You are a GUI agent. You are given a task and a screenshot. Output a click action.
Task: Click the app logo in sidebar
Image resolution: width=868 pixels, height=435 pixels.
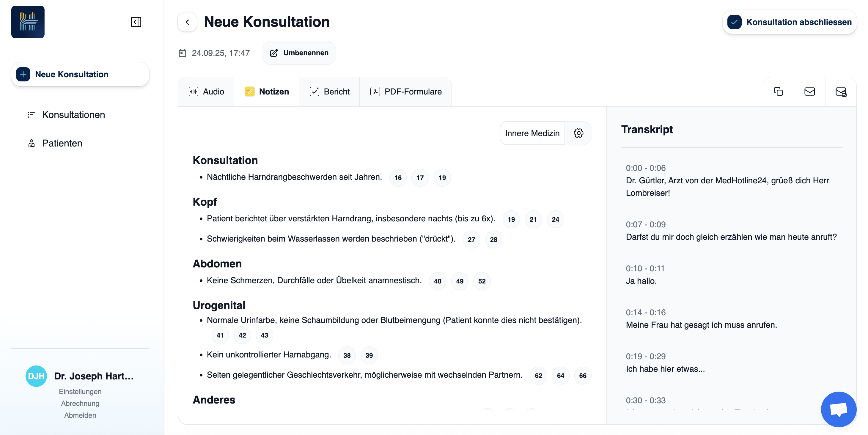point(28,22)
